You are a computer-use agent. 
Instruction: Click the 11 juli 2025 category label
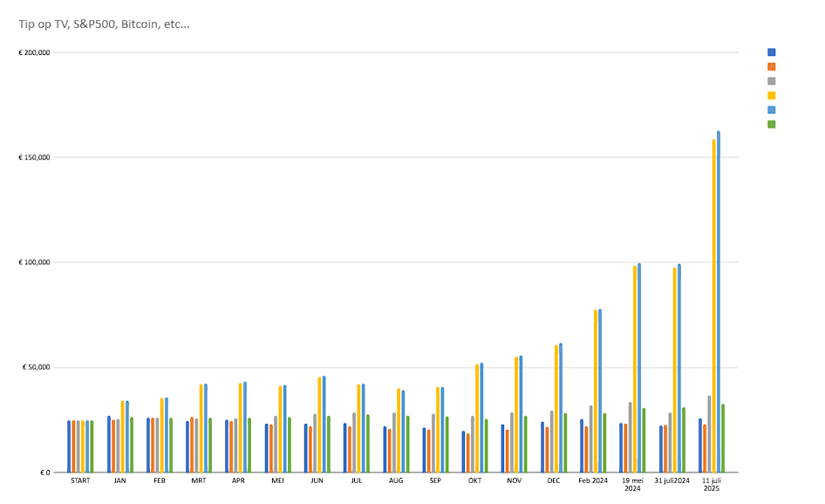pos(712,485)
